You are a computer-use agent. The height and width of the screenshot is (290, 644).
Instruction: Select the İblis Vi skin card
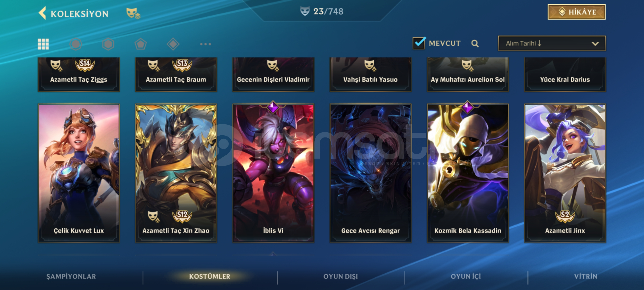(x=273, y=173)
